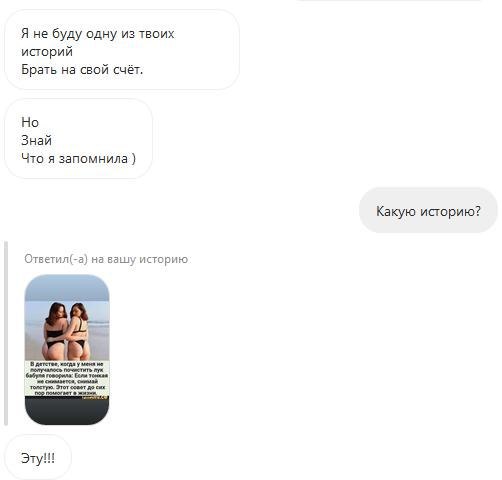Click the beach photo in the story preview
Viewport: 502px width, 480px height.
(x=67, y=331)
